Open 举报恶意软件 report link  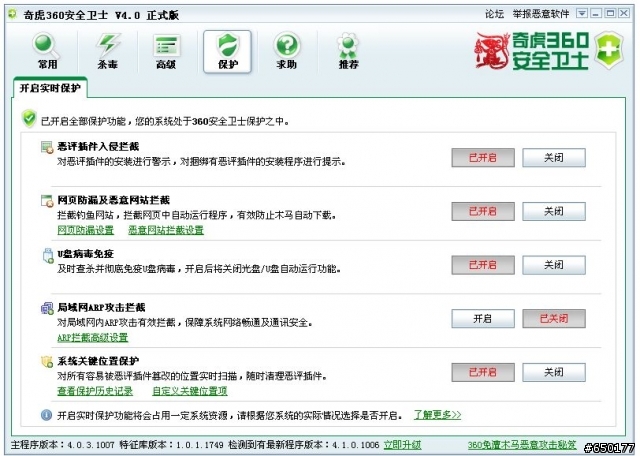pos(541,14)
